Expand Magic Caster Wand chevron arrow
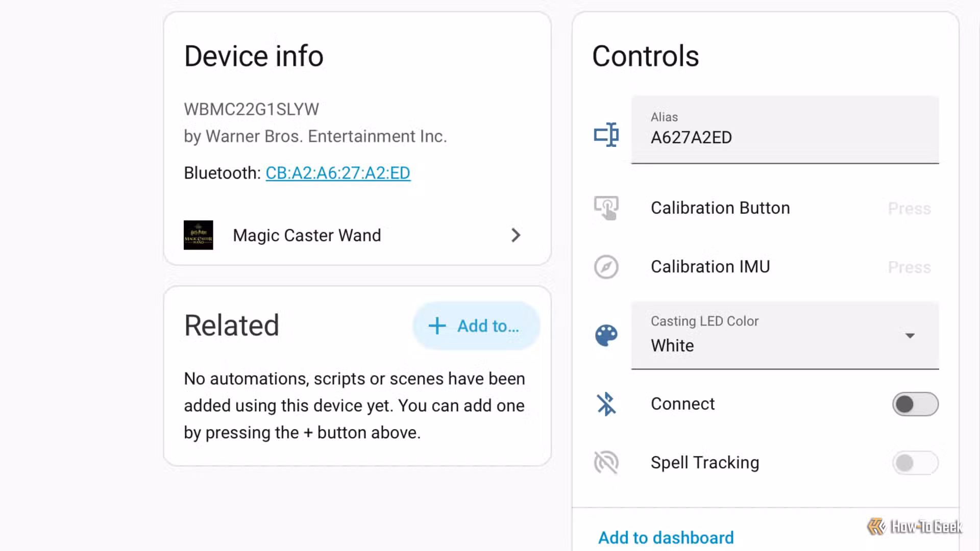The image size is (980, 551). [x=516, y=235]
